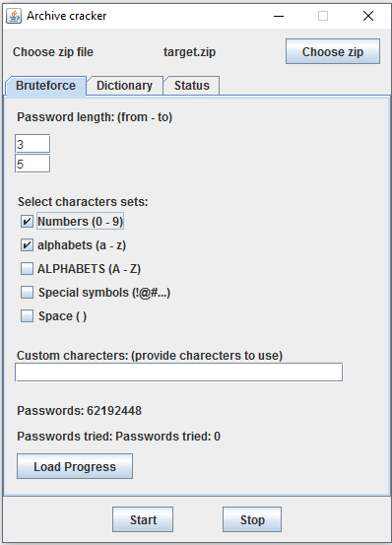
Task: Focus the maximum password length field
Action: [x=33, y=164]
